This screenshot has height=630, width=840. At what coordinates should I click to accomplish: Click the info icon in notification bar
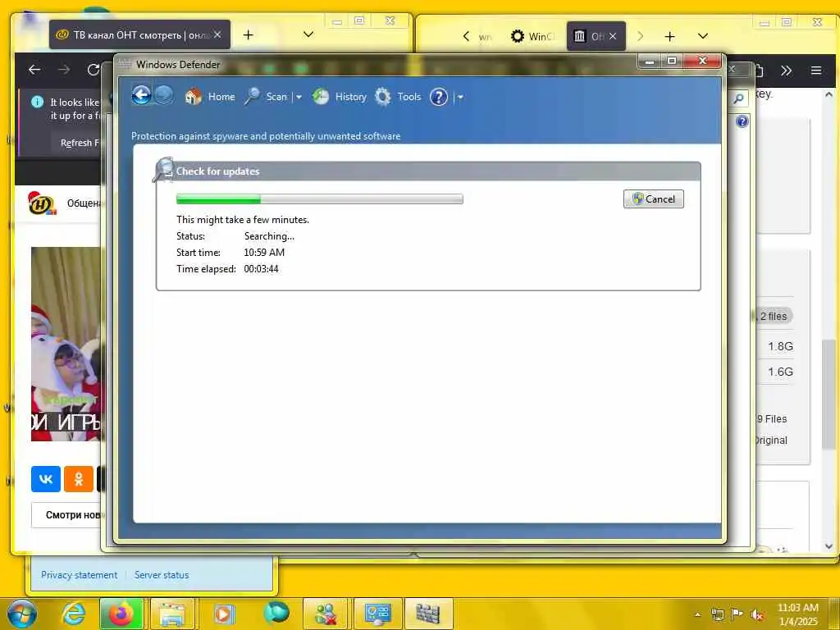coord(37,102)
